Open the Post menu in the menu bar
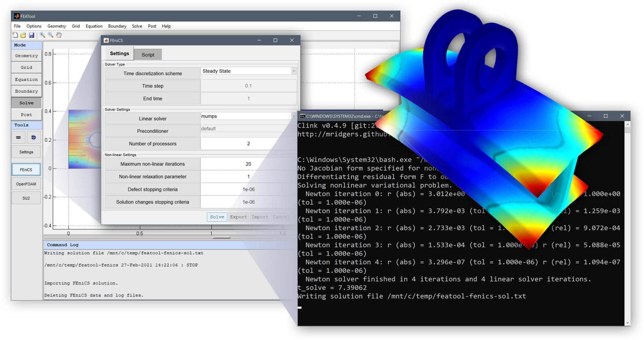The width and height of the screenshot is (644, 340). click(x=152, y=26)
